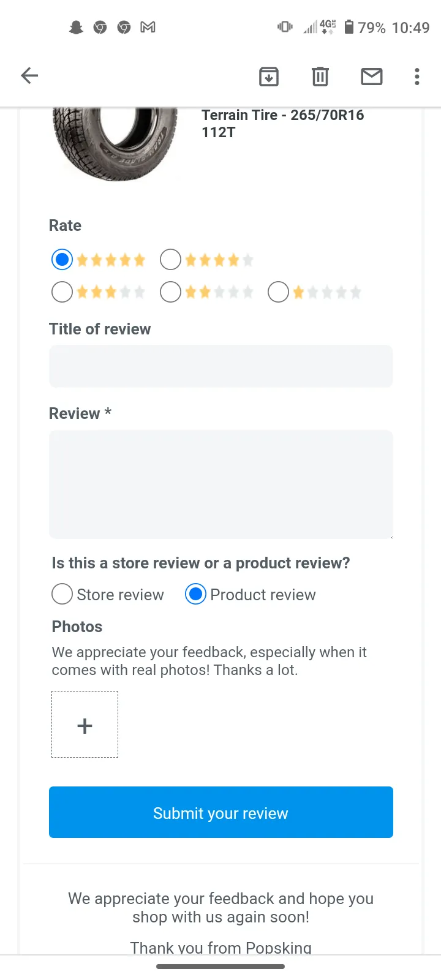Click the Title of review field
Screen dimensions: 441x980
pyautogui.click(x=221, y=366)
